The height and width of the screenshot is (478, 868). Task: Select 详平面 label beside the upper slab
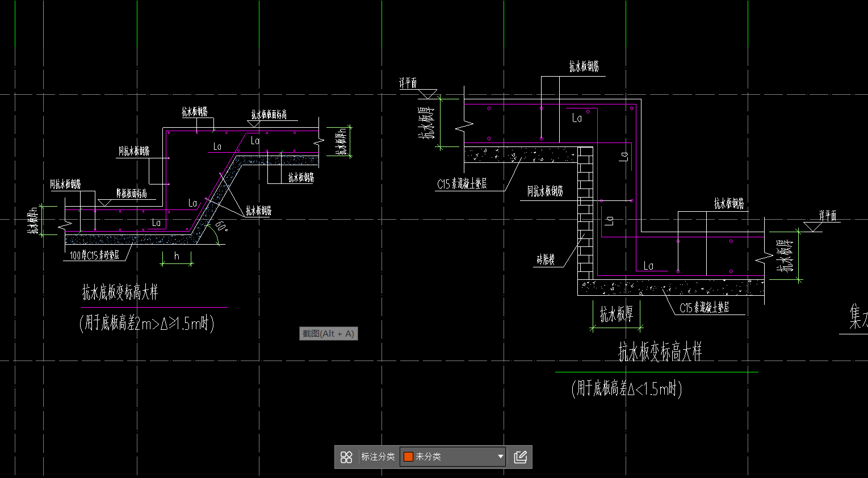[x=408, y=83]
